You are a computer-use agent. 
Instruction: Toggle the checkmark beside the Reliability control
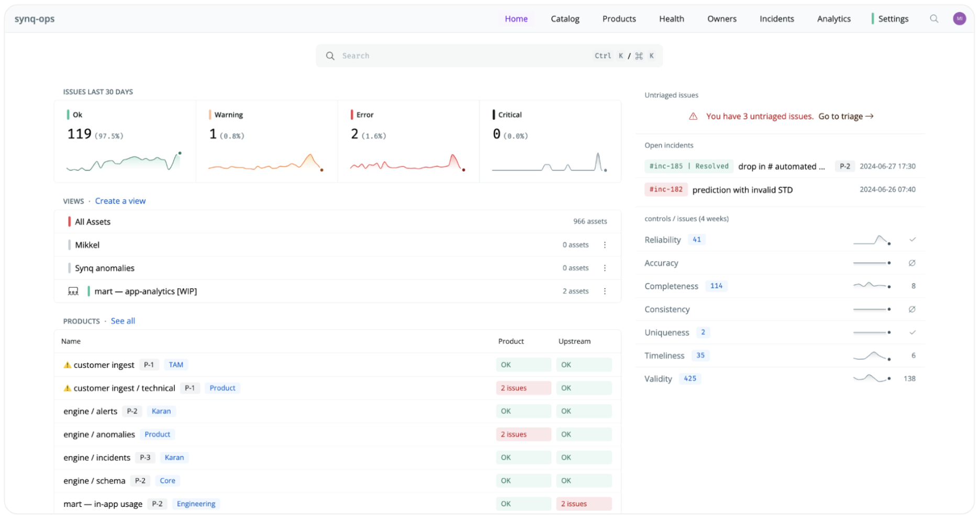[913, 239]
